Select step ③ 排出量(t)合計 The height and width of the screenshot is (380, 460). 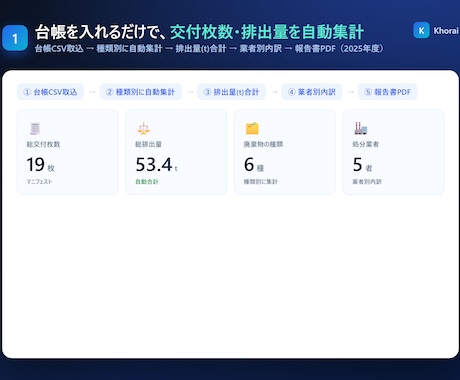[231, 92]
